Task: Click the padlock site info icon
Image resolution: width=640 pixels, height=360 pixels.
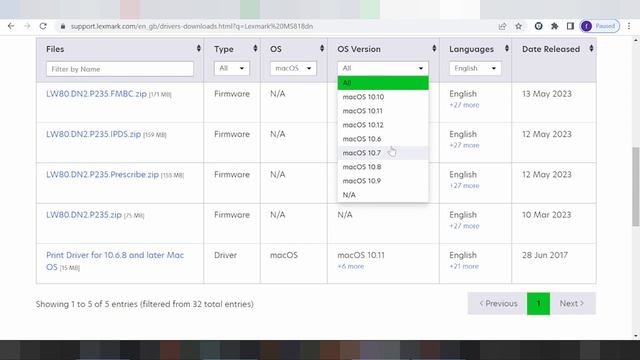Action: pyautogui.click(x=62, y=26)
